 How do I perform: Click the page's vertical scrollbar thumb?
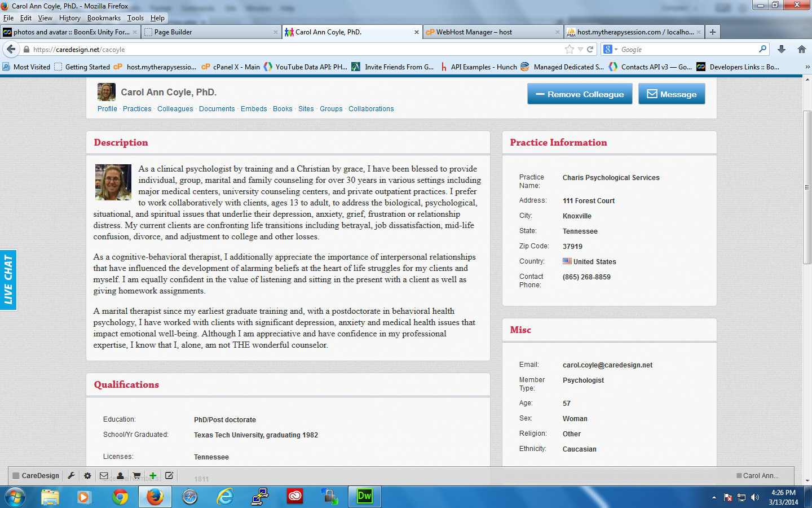tap(807, 187)
